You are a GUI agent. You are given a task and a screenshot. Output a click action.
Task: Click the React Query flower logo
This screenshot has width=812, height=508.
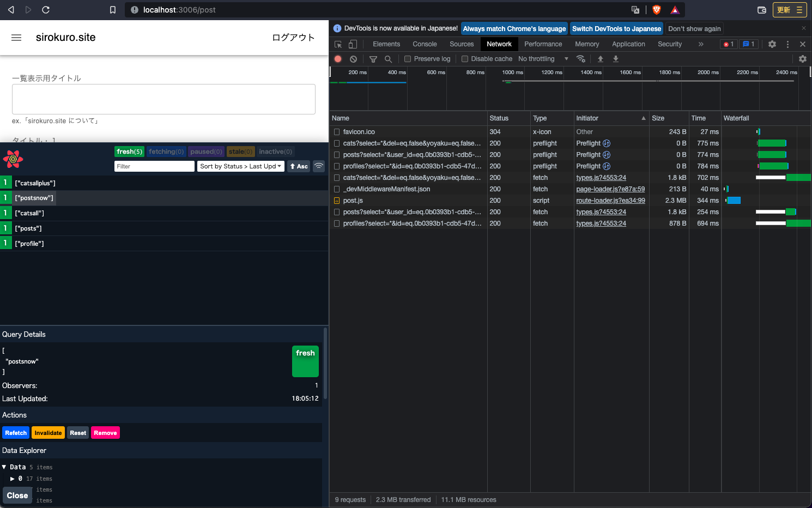coord(13,159)
